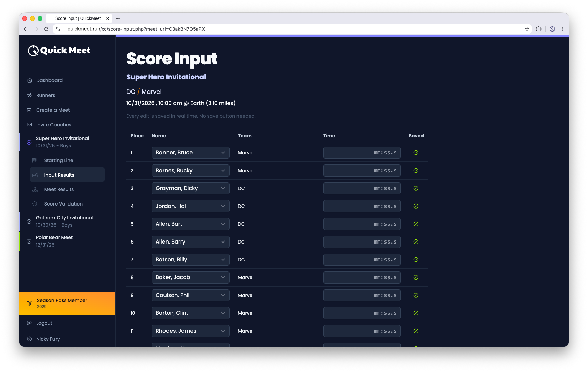Viewport: 588px width, 372px height.
Task: Open the Season Pass Member banner
Action: (62, 303)
